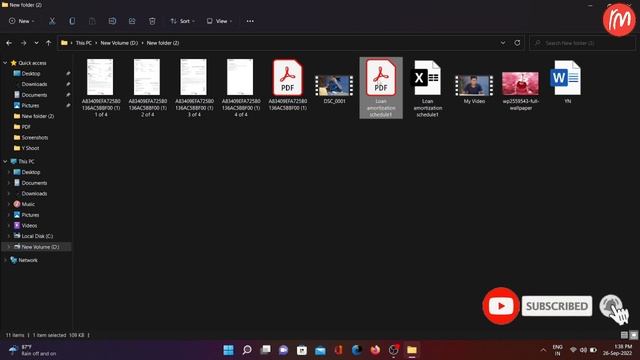Open the See more three-dots menu
The image size is (640, 360).
click(x=250, y=21)
